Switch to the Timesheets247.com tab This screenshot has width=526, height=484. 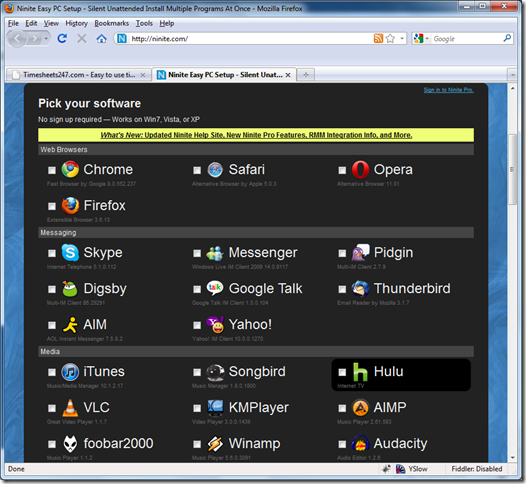pyautogui.click(x=78, y=75)
